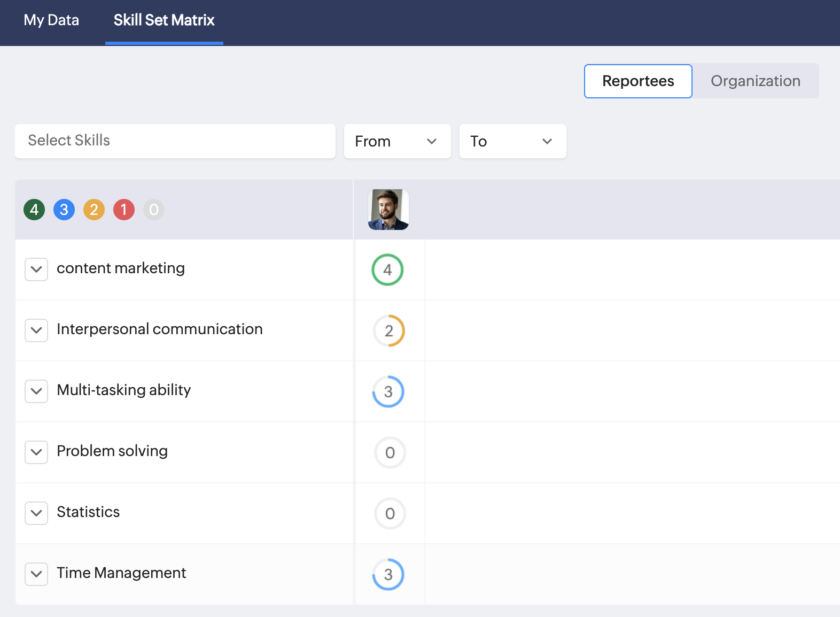Click the grey level 0 legend badge

[154, 210]
